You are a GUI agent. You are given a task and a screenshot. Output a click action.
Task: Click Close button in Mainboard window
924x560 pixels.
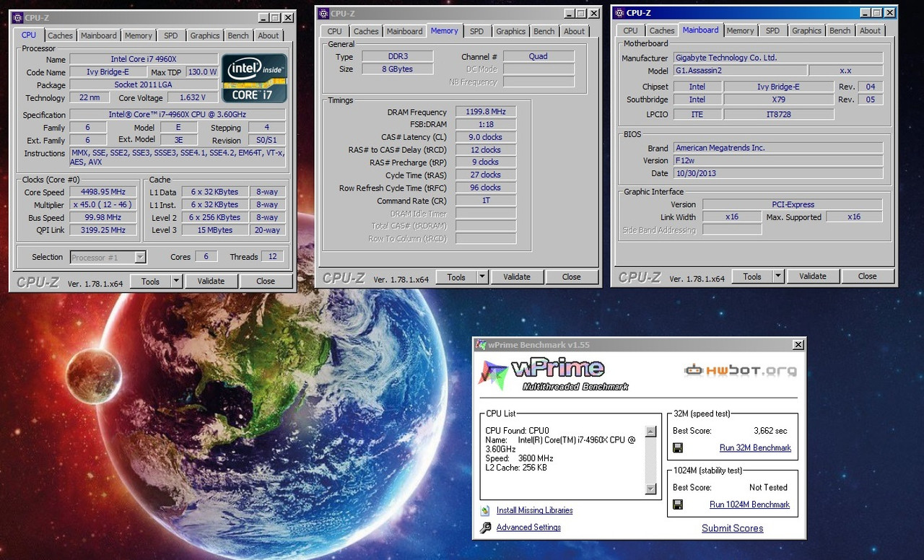tap(868, 276)
